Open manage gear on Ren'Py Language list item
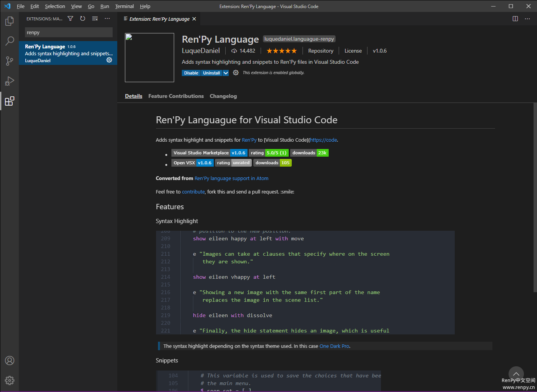Image resolution: width=537 pixels, height=392 pixels. [109, 60]
